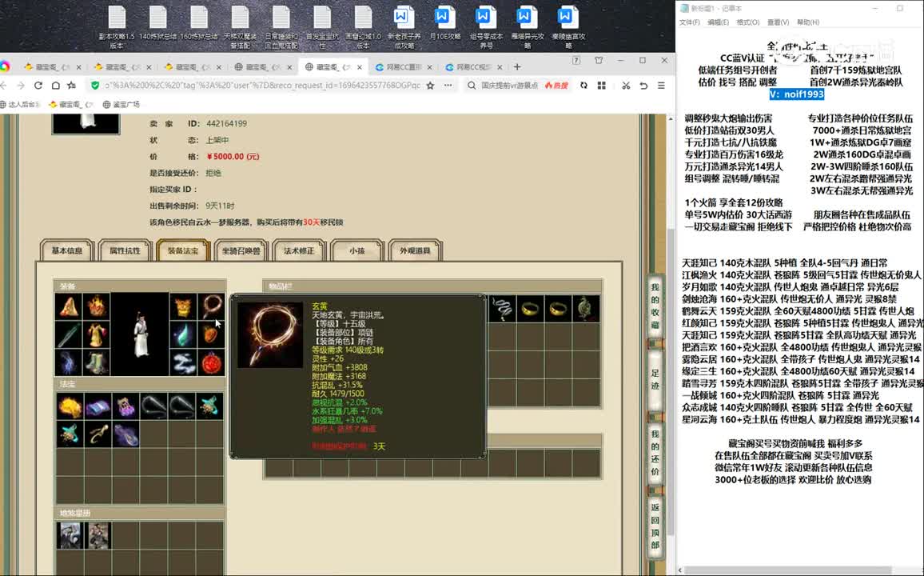Open 鉴宝广场 bookmark
This screenshot has width=924, height=576.
point(121,104)
